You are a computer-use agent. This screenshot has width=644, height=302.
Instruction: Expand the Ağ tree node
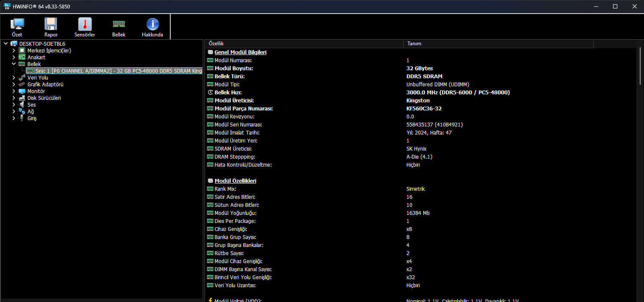14,111
